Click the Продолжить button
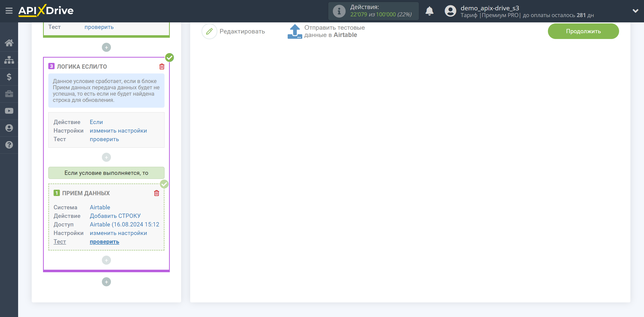 (x=583, y=31)
